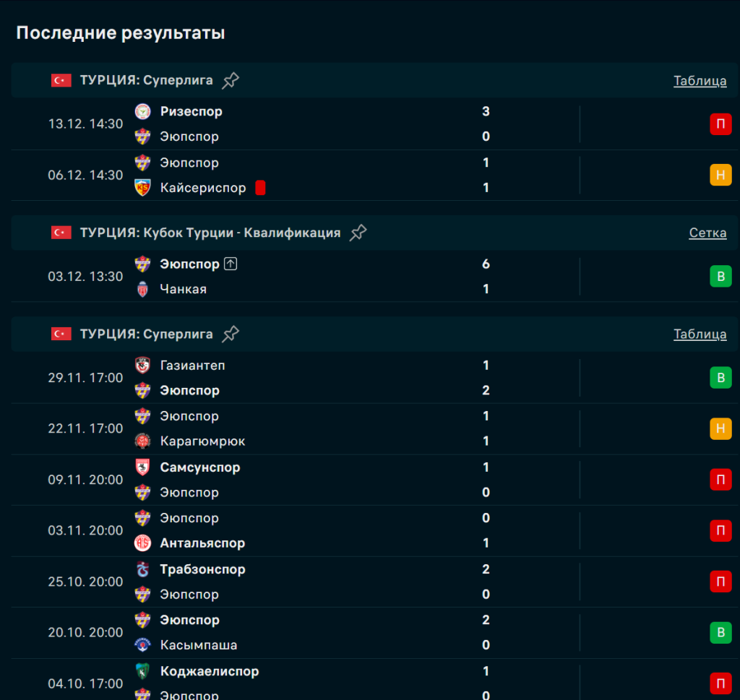Select the Коджаелиспор team name
The width and height of the screenshot is (740, 700).
point(209,671)
